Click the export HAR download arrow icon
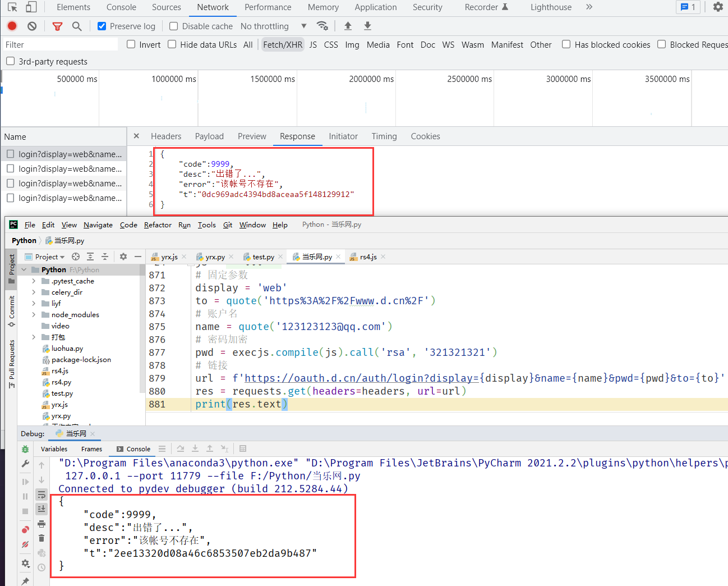This screenshot has height=586, width=728. click(367, 26)
